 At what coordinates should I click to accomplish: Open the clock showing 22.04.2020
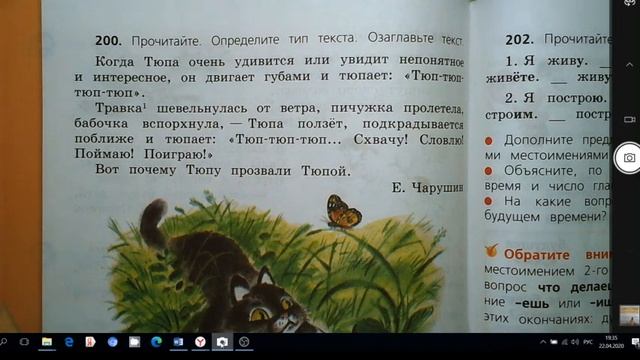pos(611,342)
